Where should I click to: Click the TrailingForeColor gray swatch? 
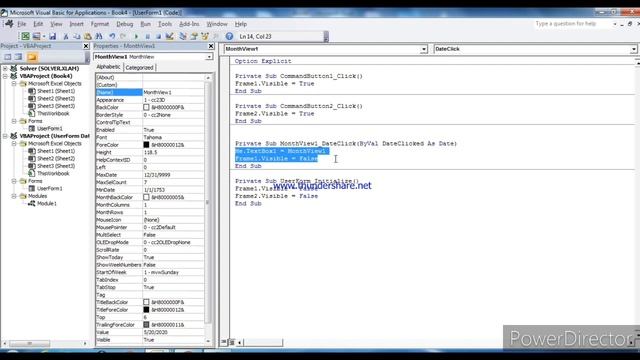tap(146, 325)
